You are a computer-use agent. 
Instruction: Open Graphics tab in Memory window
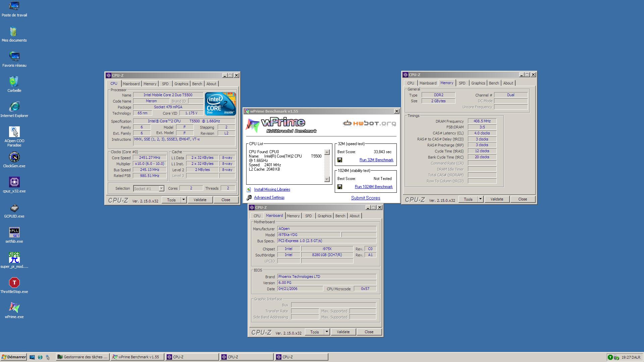[478, 83]
